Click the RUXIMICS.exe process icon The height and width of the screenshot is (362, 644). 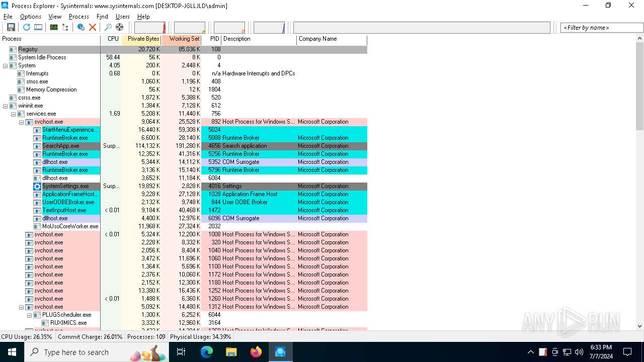point(45,323)
